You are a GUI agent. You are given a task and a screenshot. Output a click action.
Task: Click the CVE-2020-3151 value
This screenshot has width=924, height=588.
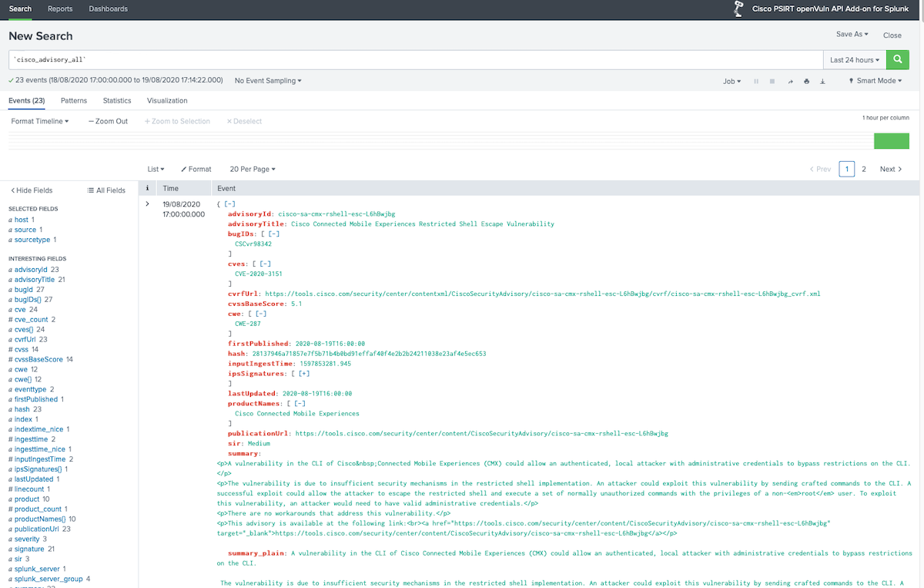point(258,274)
